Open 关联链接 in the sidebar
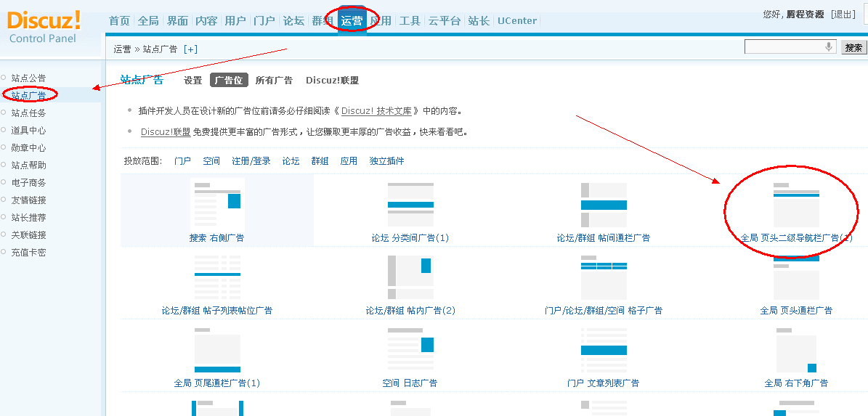The width and height of the screenshot is (868, 416). click(28, 234)
